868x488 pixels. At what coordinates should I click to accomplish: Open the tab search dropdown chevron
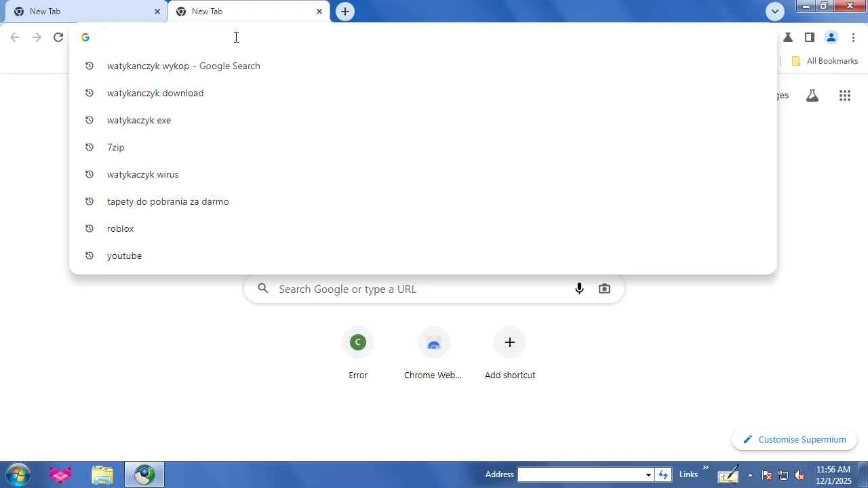tap(775, 12)
